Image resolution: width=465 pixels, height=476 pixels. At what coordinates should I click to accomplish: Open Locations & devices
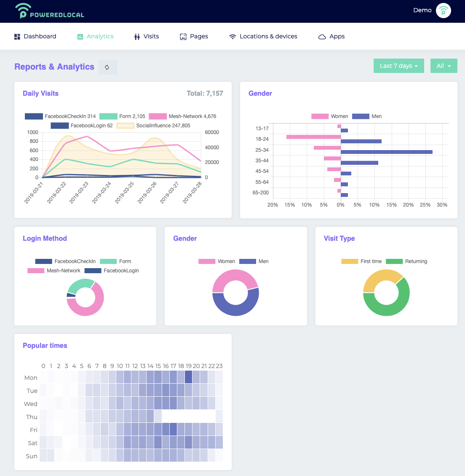coord(263,36)
